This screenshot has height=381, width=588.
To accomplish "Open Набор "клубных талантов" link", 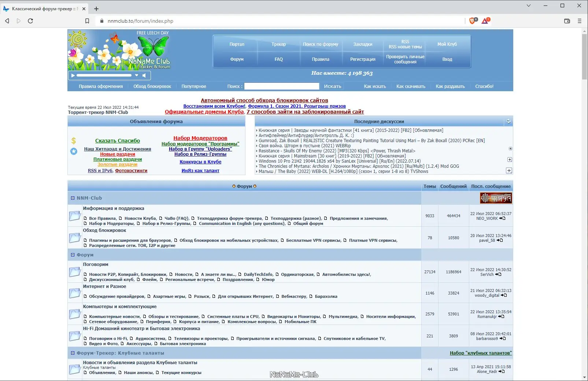I will (x=481, y=353).
